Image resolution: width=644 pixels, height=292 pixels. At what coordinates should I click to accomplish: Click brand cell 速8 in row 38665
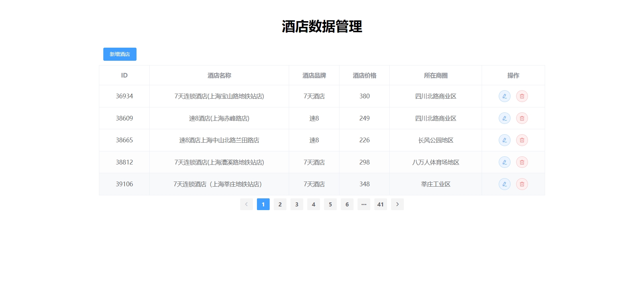click(x=314, y=140)
